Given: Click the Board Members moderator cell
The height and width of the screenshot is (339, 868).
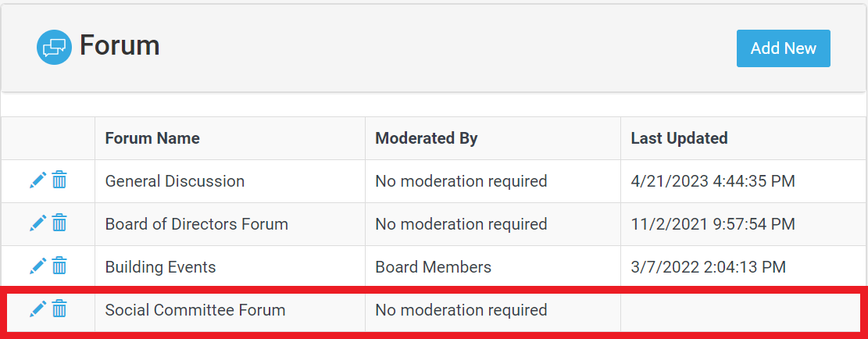Looking at the screenshot, I should coord(433,267).
